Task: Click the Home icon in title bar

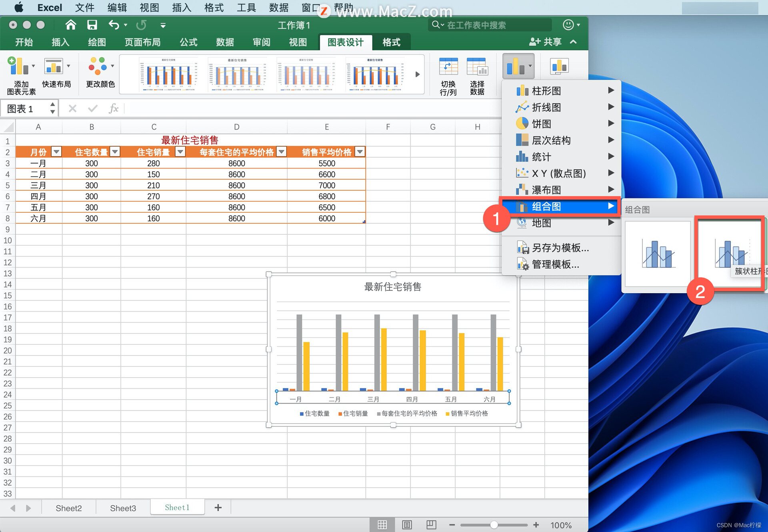Action: [x=71, y=25]
